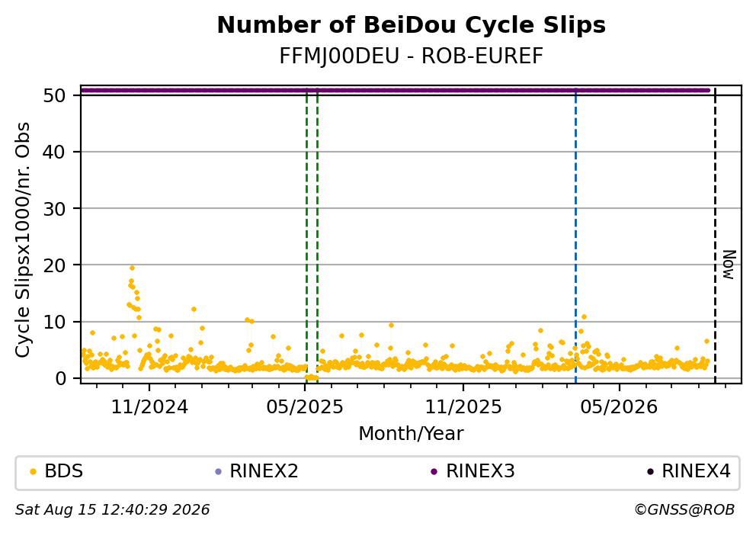Click the peak data point near 20
Screen dimensions: 756x533
[132, 268]
